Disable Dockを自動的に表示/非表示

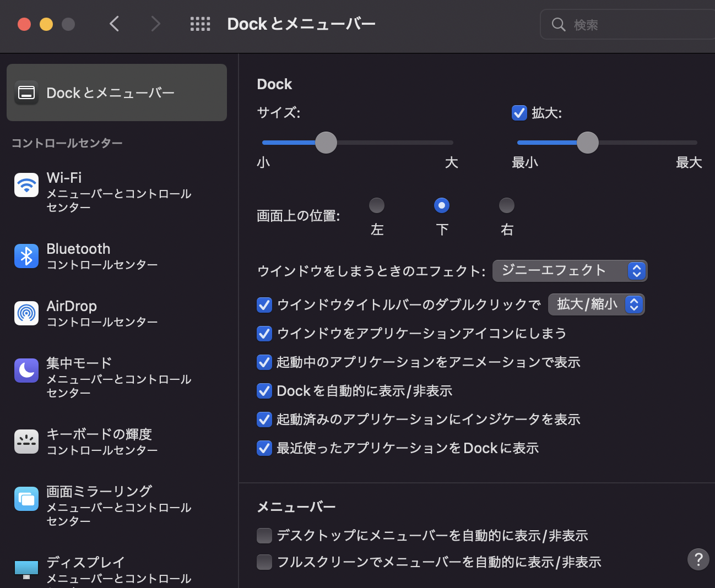264,391
